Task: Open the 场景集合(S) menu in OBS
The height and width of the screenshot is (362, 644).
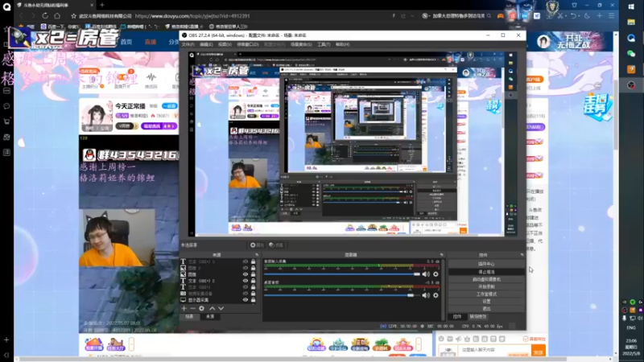Action: 301,44
